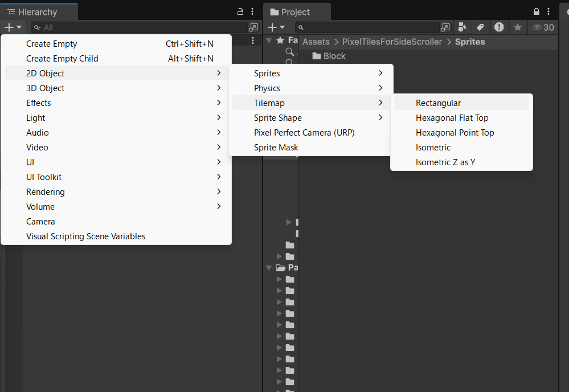569x392 pixels.
Task: Switch to the Project tab
Action: (297, 11)
